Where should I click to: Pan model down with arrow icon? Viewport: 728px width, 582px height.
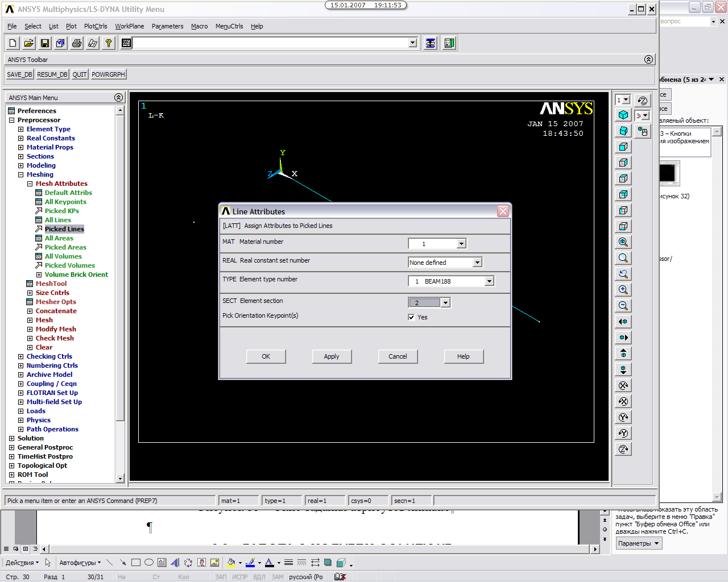coord(623,369)
